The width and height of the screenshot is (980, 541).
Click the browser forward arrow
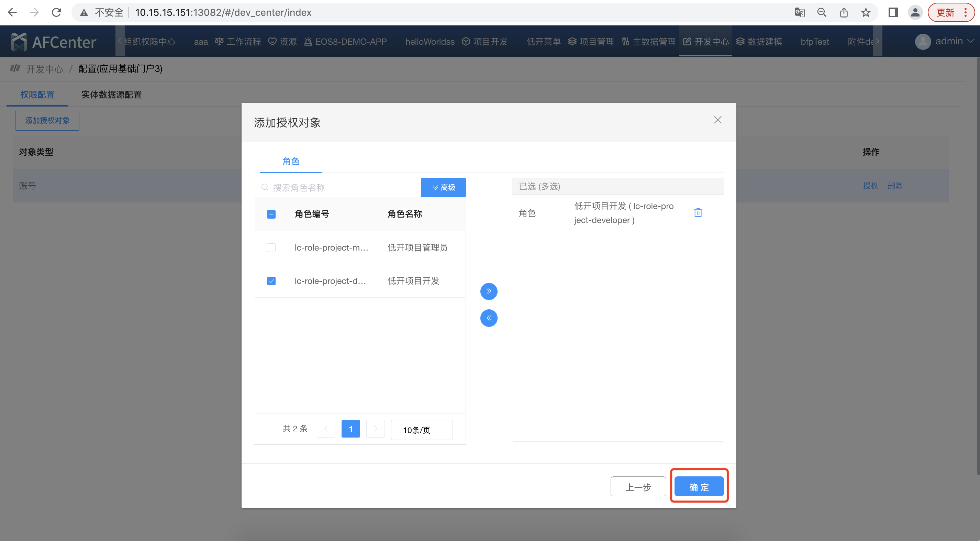(34, 13)
